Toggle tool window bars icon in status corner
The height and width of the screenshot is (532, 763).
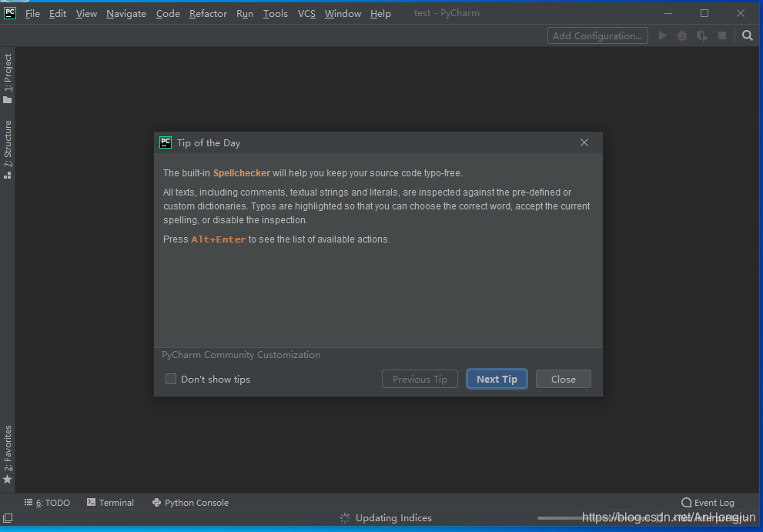[x=8, y=518]
